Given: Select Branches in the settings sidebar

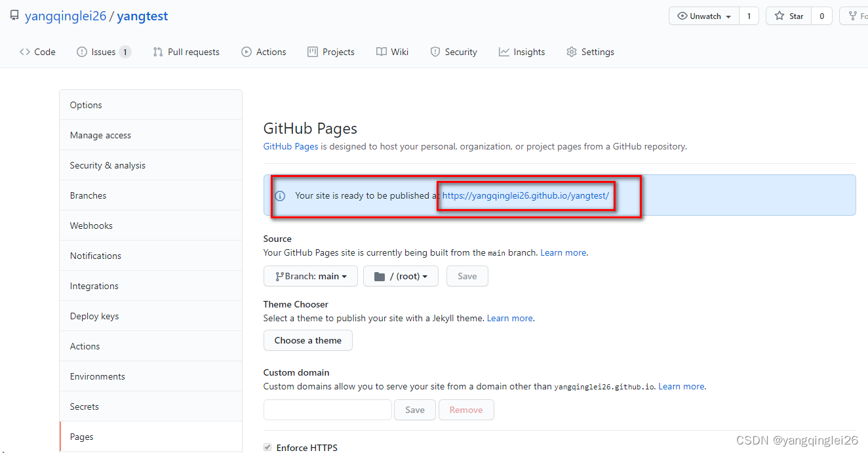Looking at the screenshot, I should point(151,195).
